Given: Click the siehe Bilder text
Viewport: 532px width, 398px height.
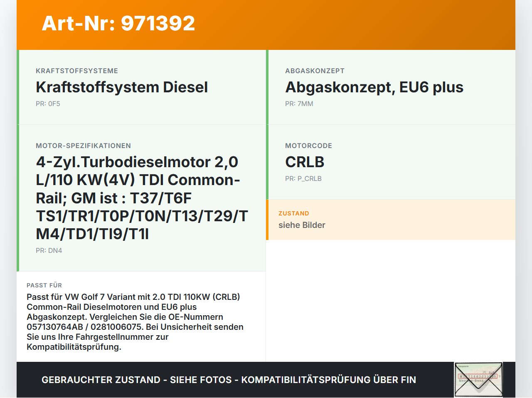Looking at the screenshot, I should point(302,225).
